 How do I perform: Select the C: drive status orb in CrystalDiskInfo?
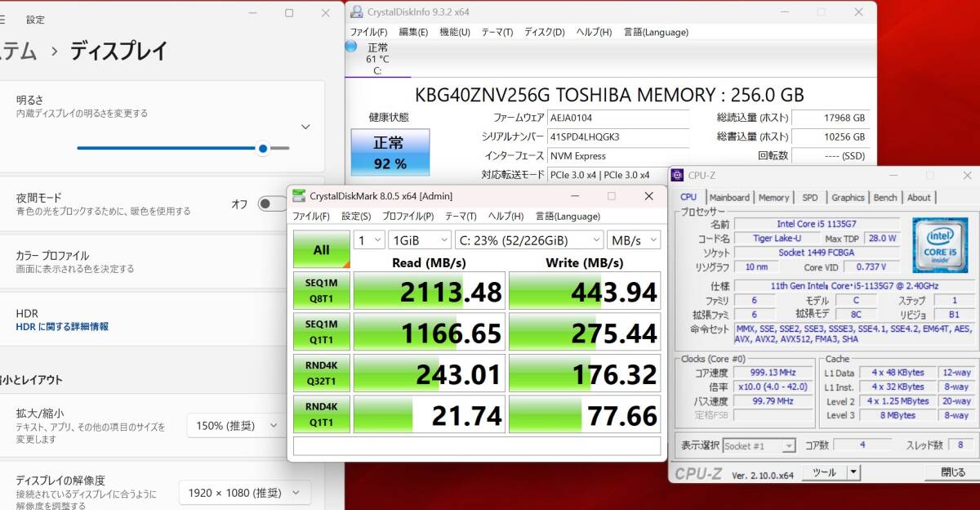click(x=351, y=47)
